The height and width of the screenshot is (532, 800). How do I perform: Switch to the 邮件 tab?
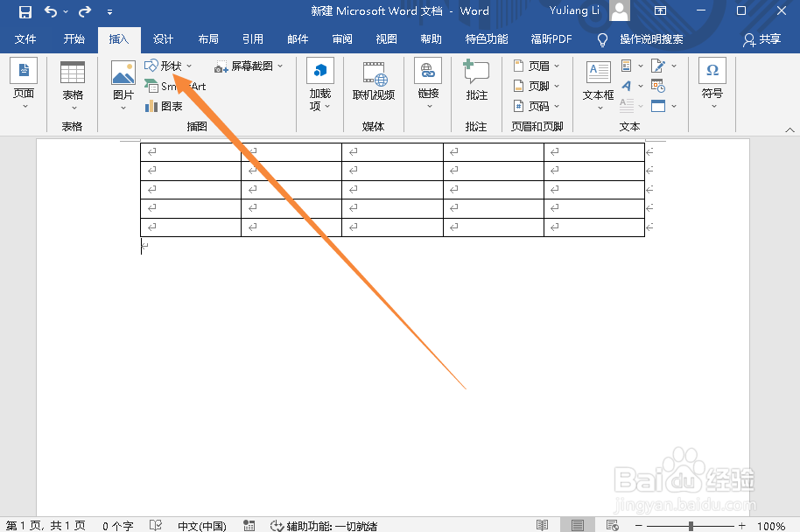tap(298, 39)
